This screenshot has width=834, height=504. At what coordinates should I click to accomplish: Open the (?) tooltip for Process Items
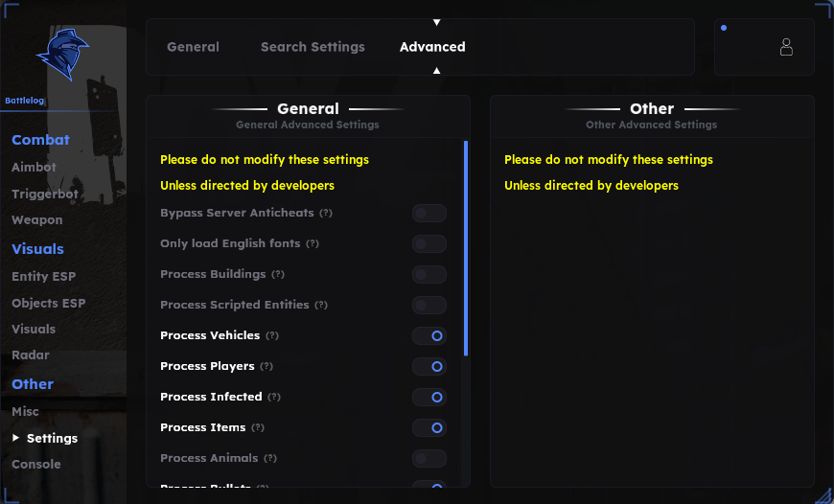point(258,427)
